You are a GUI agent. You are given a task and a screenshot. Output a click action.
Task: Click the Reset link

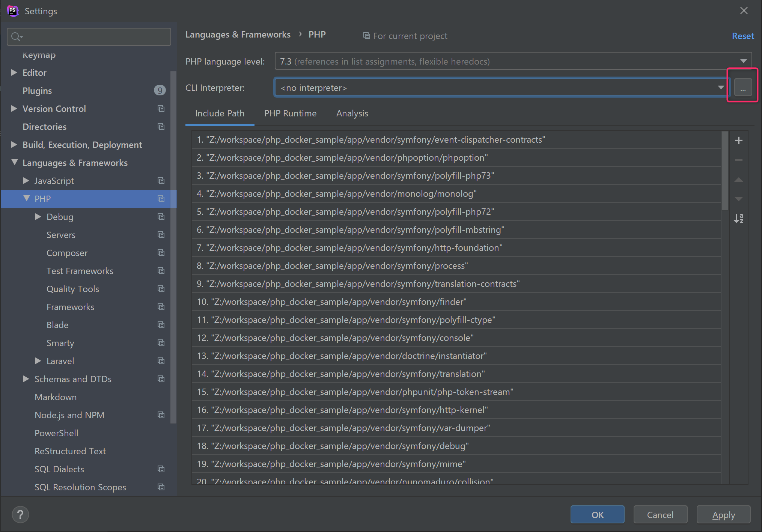[743, 36]
